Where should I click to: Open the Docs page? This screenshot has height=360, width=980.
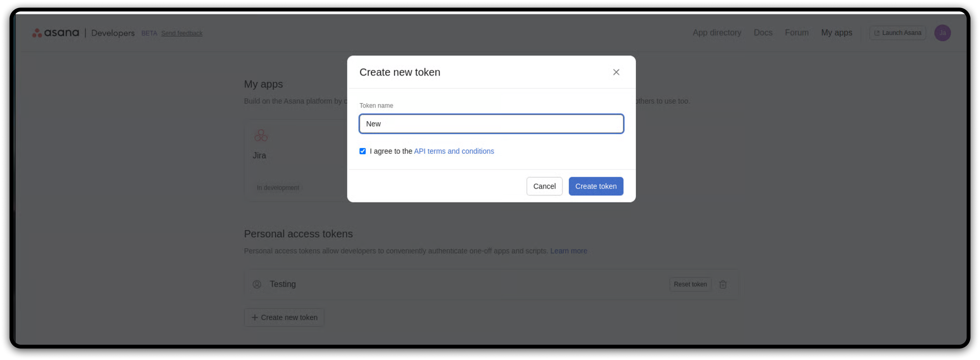(763, 33)
